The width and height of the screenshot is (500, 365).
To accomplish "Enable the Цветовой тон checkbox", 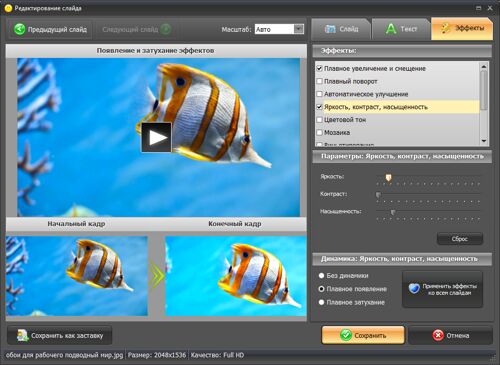I will coord(319,119).
